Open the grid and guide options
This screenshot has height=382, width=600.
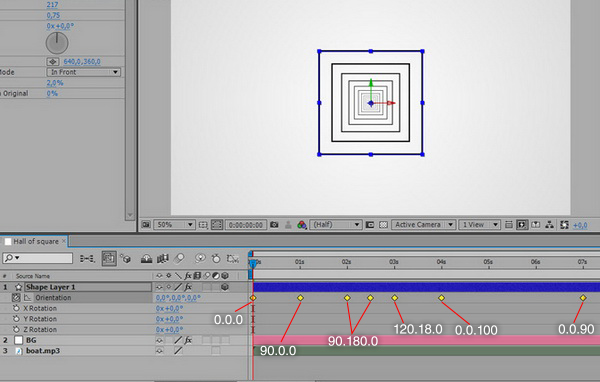[203, 225]
